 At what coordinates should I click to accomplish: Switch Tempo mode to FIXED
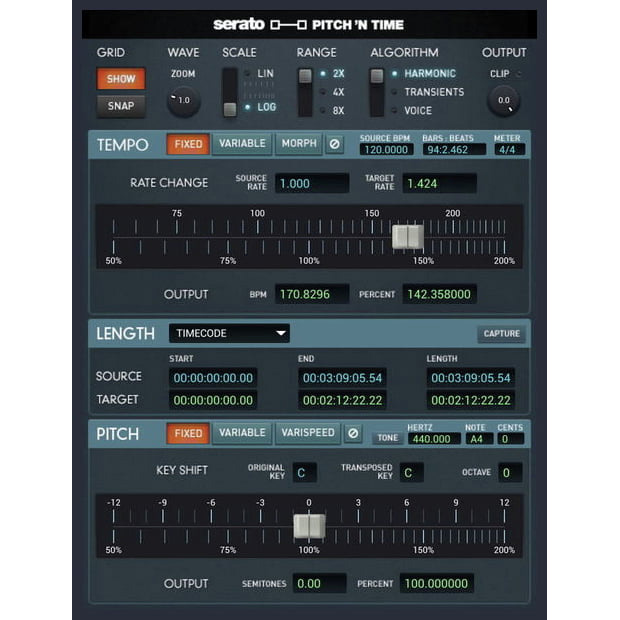click(x=188, y=144)
